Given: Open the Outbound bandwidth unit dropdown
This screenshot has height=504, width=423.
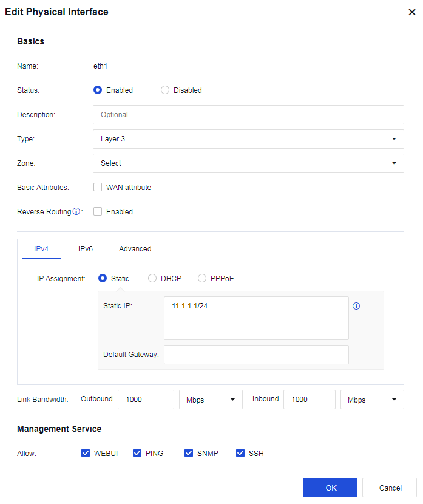Looking at the screenshot, I should [211, 400].
